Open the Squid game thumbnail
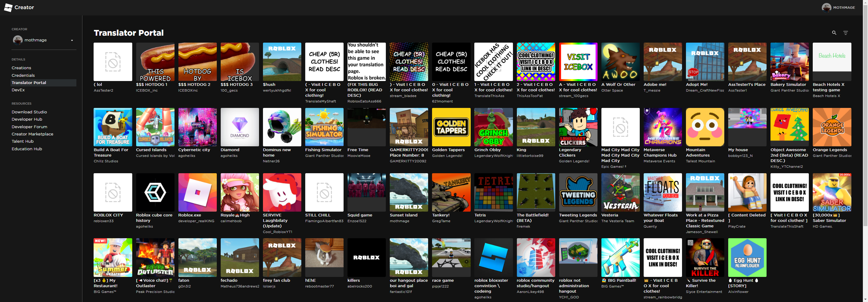Screen dimensions: 868x302 coord(367,192)
